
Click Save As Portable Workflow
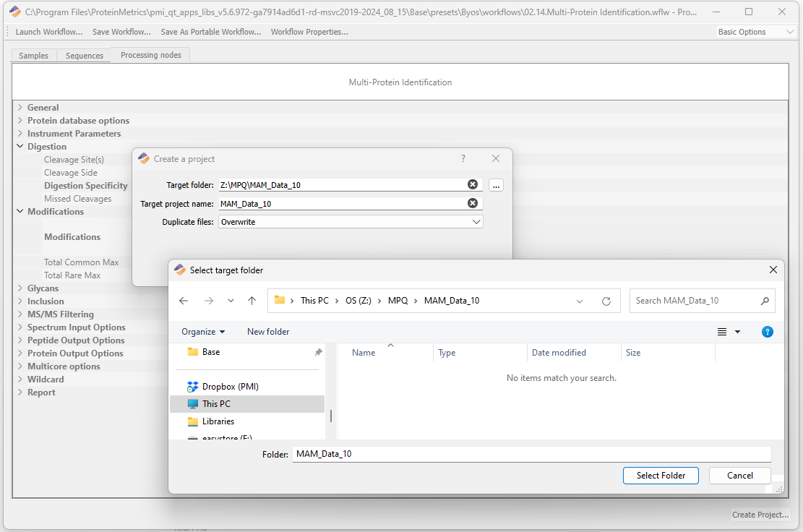point(210,32)
